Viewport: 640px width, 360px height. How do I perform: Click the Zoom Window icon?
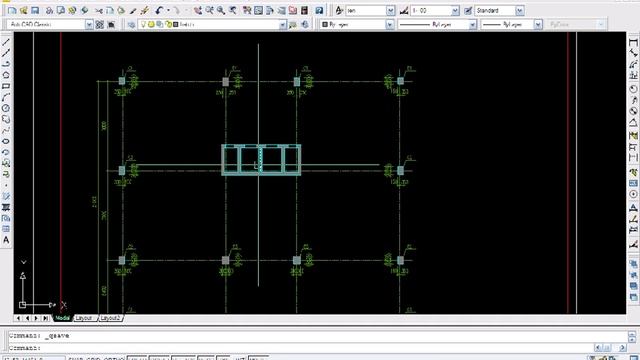click(221, 11)
